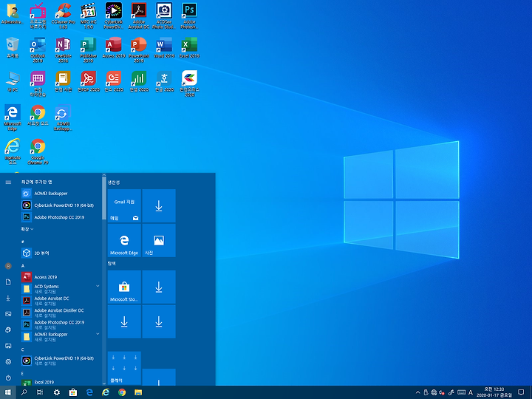Launch Adobe Photoshop from desktop shortcut
This screenshot has width=532, height=399.
(189, 16)
